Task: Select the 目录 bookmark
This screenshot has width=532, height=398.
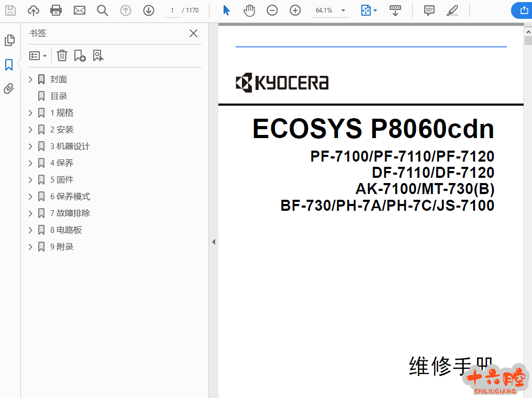Action: tap(59, 96)
